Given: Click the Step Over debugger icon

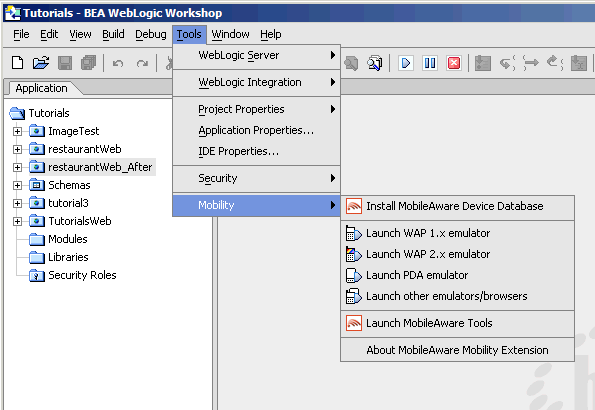Looking at the screenshot, I should coord(530,63).
